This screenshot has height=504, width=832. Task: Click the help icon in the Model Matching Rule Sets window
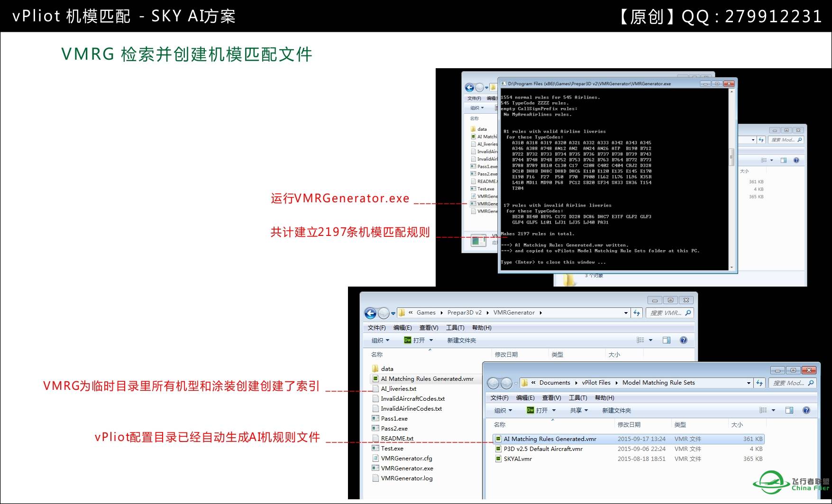(x=806, y=410)
